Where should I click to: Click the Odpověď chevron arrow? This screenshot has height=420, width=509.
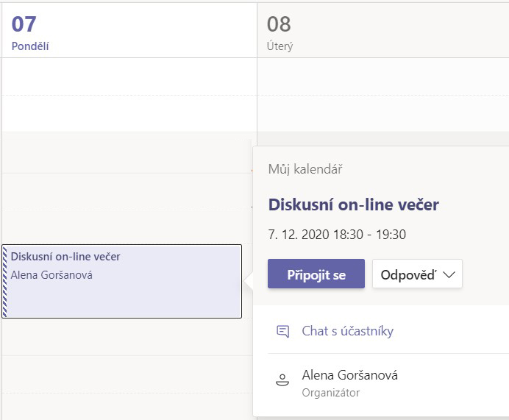pos(449,275)
